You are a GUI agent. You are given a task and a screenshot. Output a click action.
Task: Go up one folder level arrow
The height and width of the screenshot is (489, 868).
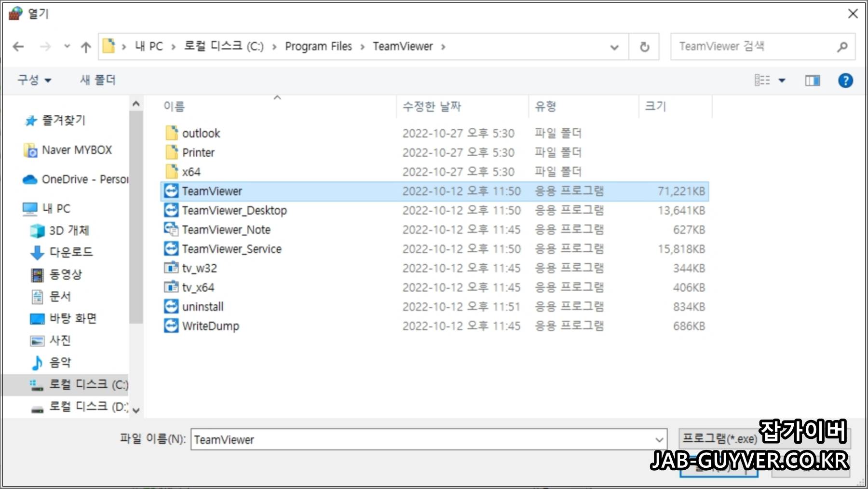pyautogui.click(x=86, y=47)
